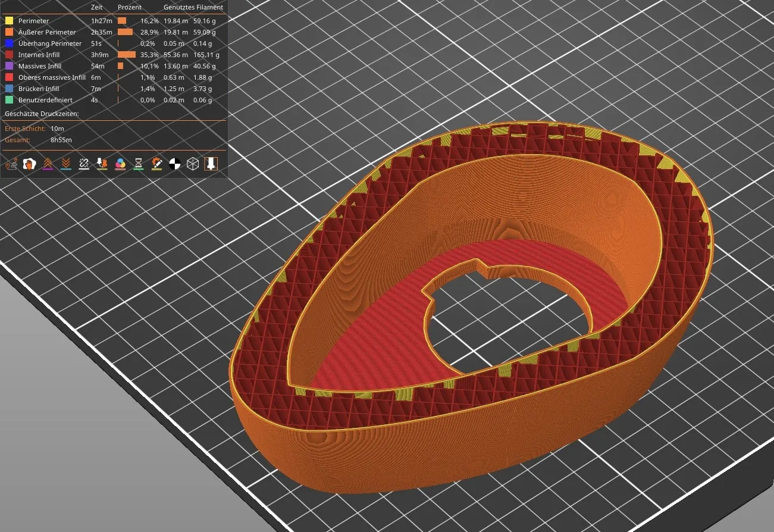Click the Äußerer Perimeter percentage bar
Viewport: 774px width, 532px height.
[x=125, y=32]
